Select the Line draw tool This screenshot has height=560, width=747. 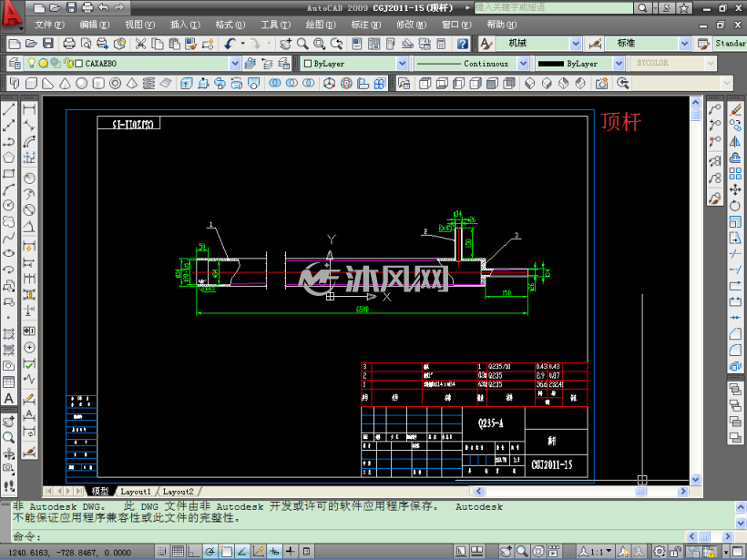tap(8, 109)
